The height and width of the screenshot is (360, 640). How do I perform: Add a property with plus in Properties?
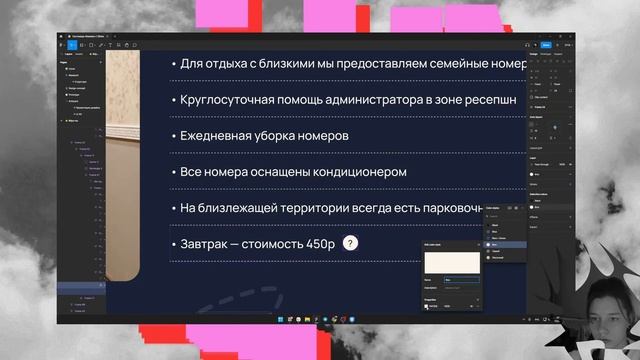pos(478,300)
